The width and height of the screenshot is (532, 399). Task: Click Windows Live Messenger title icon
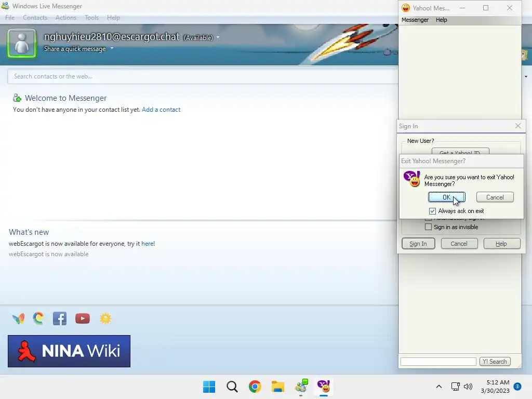click(5, 6)
